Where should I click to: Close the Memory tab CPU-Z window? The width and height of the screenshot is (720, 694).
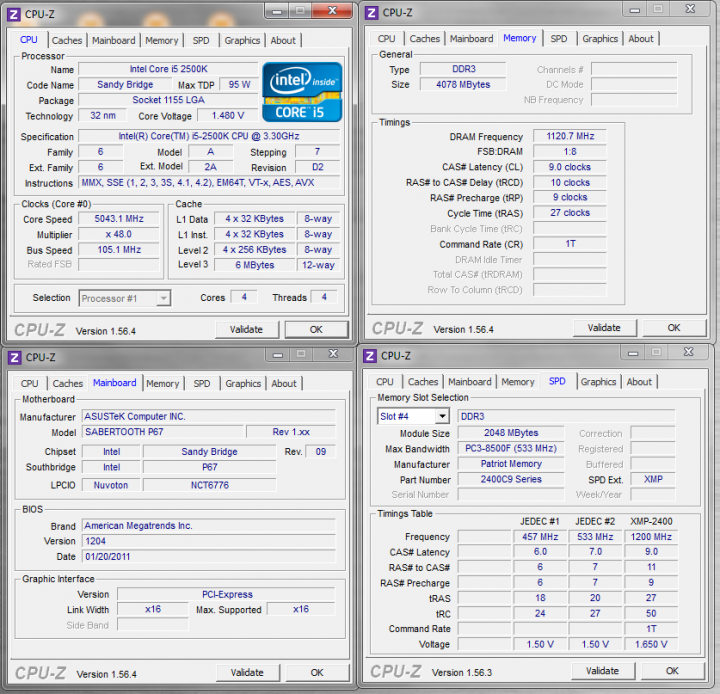690,9
